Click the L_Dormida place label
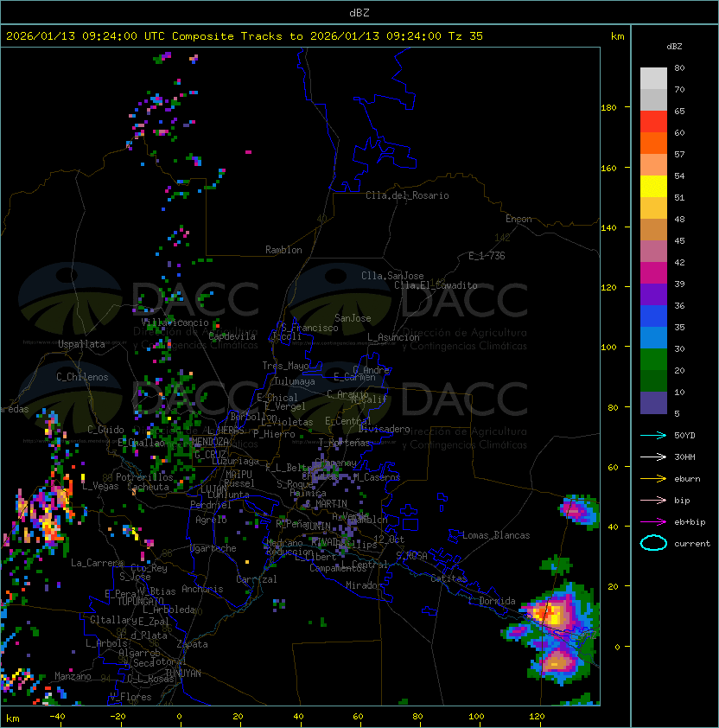719x728 pixels. [x=492, y=601]
